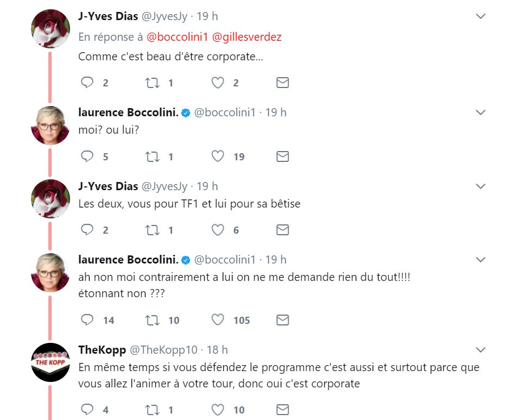Viewport: 516px width, 420px height.
Task: Click the J-Yves Dias rose avatar on first tweet
Action: (x=51, y=28)
